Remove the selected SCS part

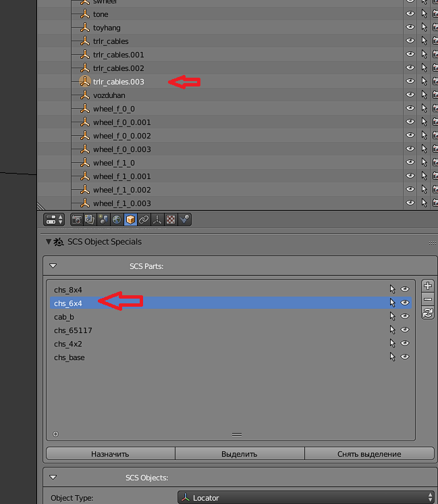coord(428,299)
